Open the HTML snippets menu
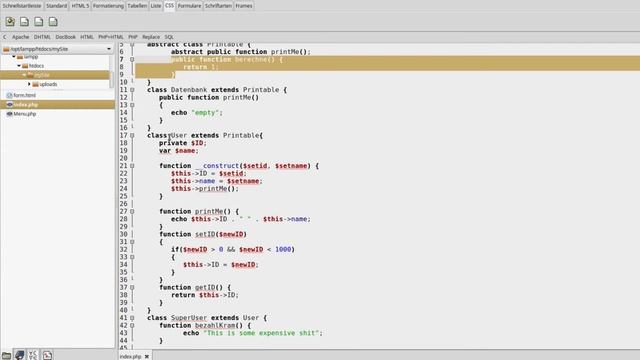 (87, 37)
